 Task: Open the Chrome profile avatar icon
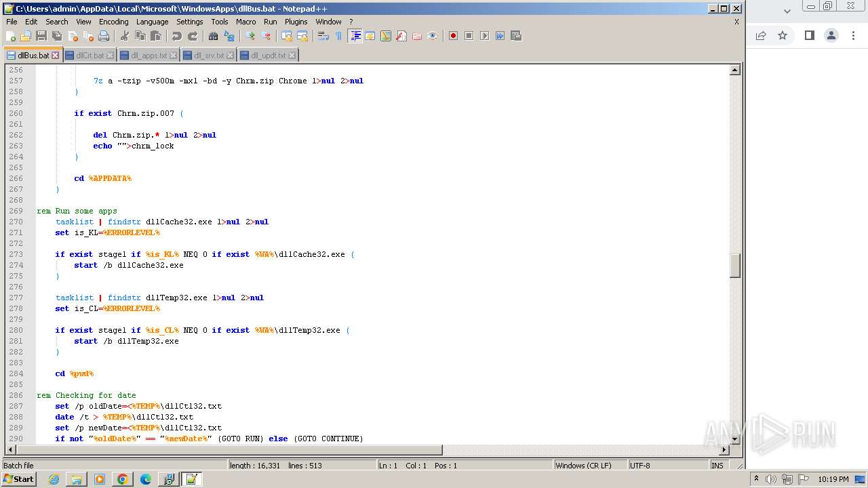[831, 35]
